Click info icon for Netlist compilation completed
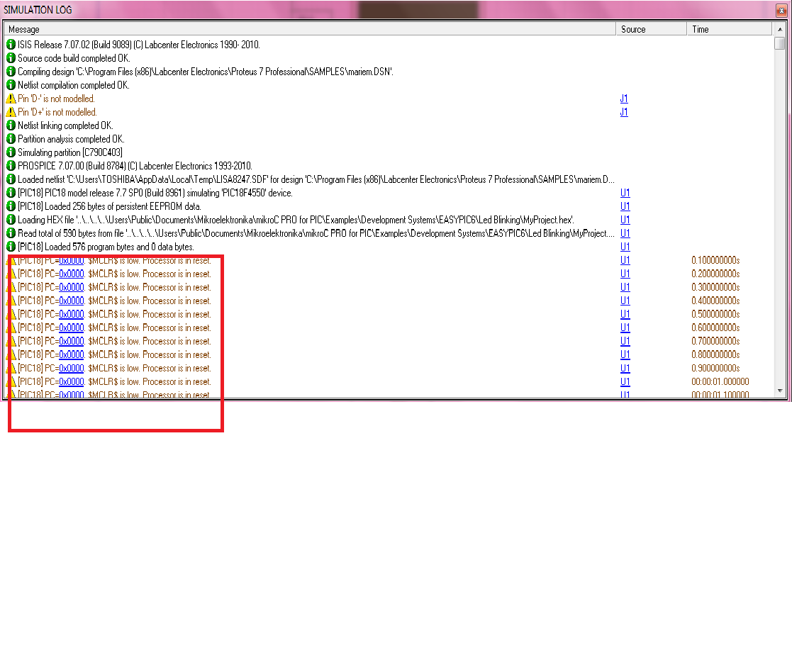Screen dimensions: 792x672 click(x=11, y=85)
